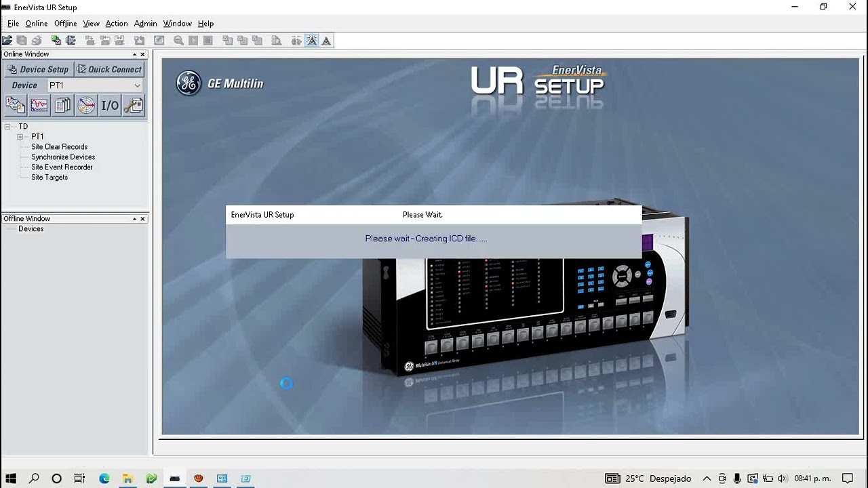Open File Explorer from the taskbar
This screenshot has width=868, height=488.
coord(127,479)
